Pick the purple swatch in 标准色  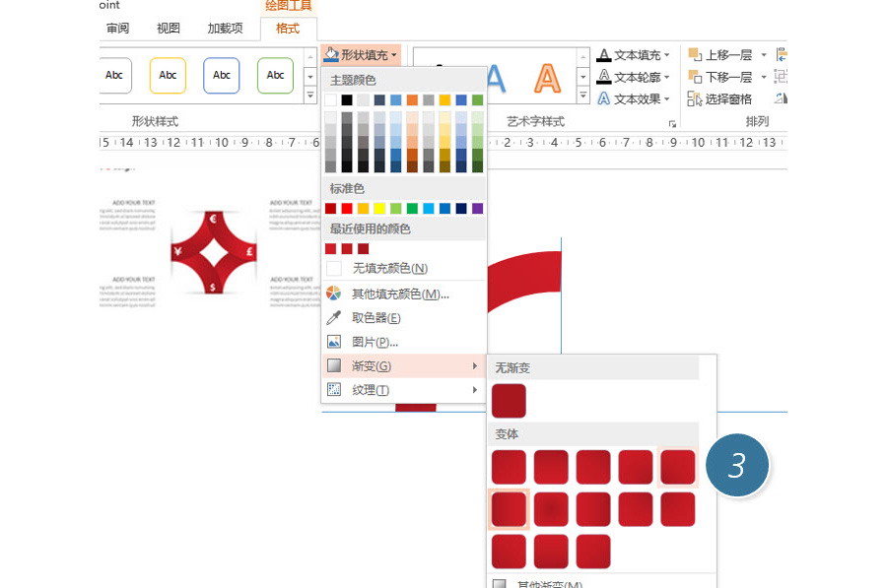(x=478, y=209)
